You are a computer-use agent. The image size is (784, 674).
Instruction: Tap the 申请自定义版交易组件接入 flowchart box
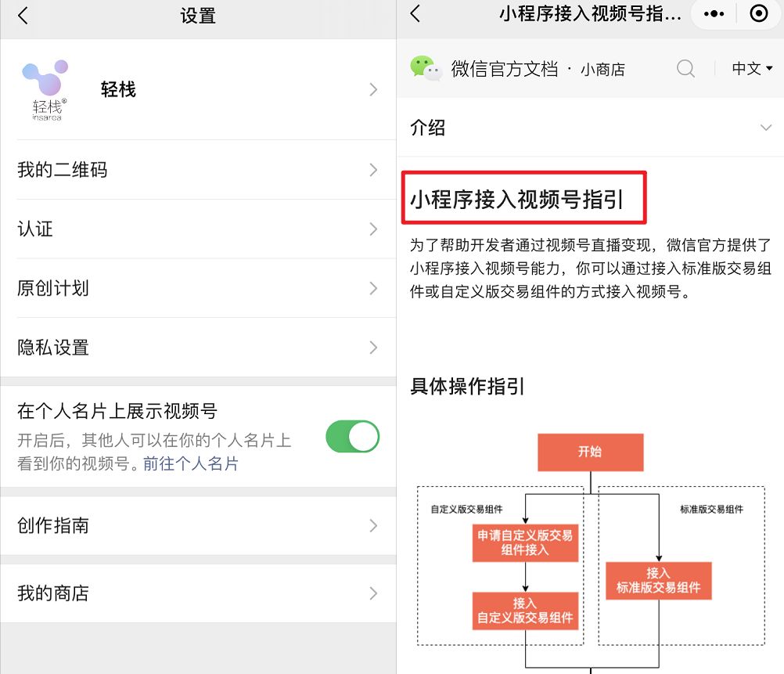click(x=526, y=543)
